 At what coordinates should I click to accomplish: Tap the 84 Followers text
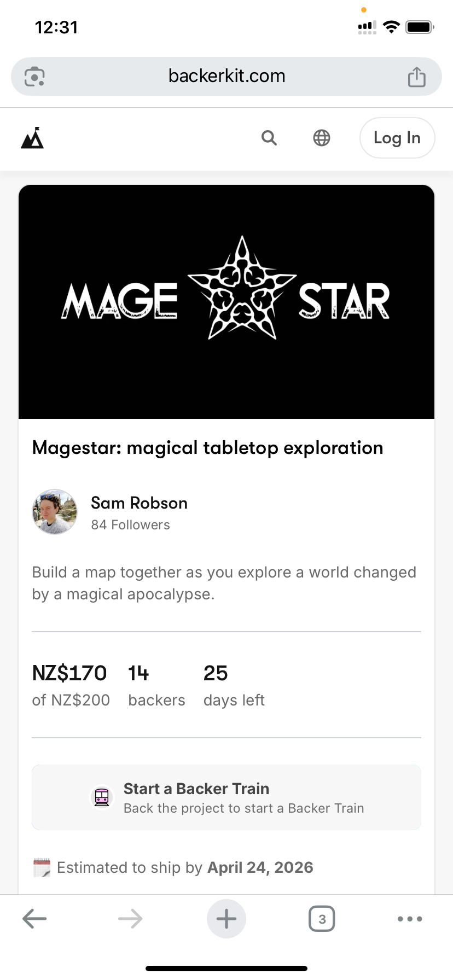pos(130,525)
